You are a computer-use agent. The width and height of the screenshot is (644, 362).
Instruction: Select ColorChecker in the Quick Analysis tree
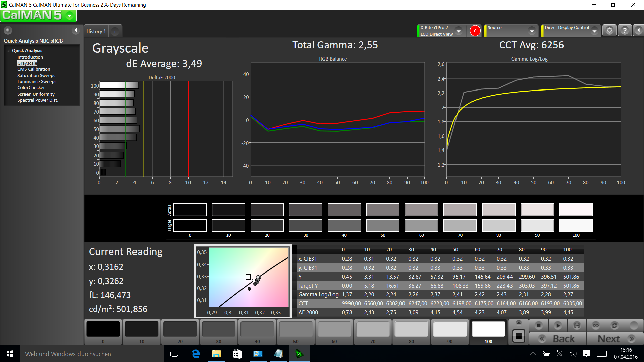click(x=31, y=88)
